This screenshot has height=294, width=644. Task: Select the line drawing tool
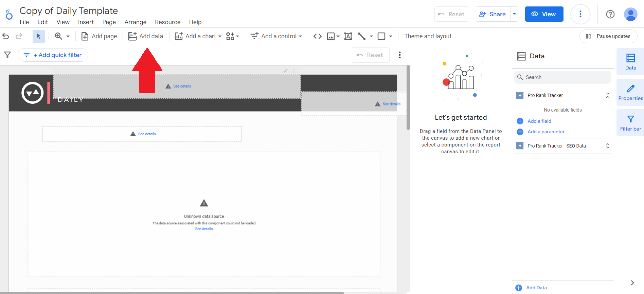pos(362,36)
